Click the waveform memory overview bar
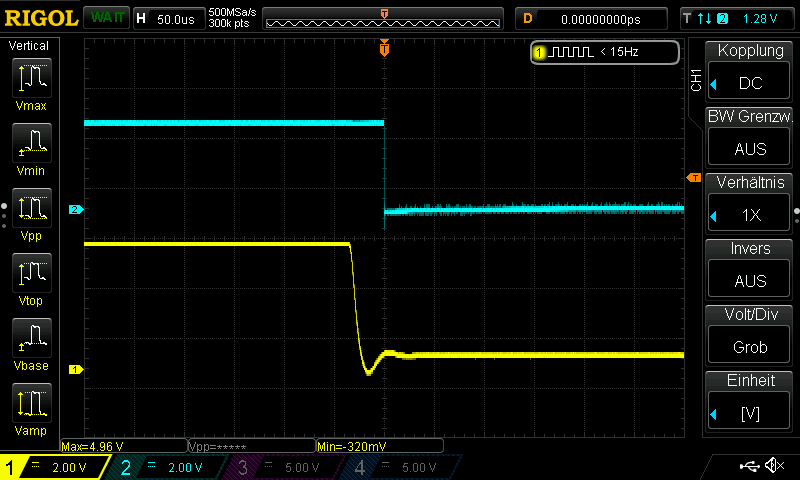Viewport: 800px width, 480px height. tap(383, 19)
